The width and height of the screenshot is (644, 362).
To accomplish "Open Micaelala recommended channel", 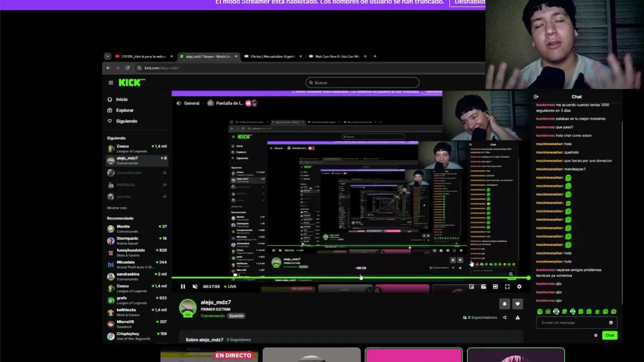I will tap(137, 264).
